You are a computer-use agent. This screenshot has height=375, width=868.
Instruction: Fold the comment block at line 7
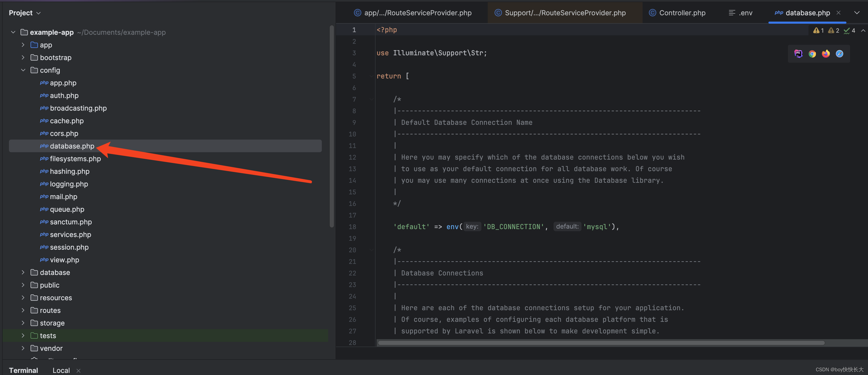(x=371, y=99)
